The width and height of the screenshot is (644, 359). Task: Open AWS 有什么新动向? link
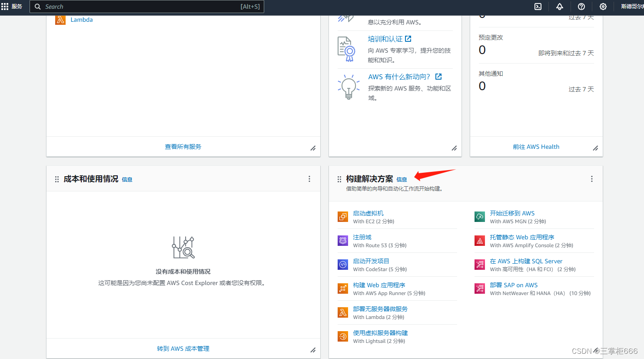click(x=399, y=77)
